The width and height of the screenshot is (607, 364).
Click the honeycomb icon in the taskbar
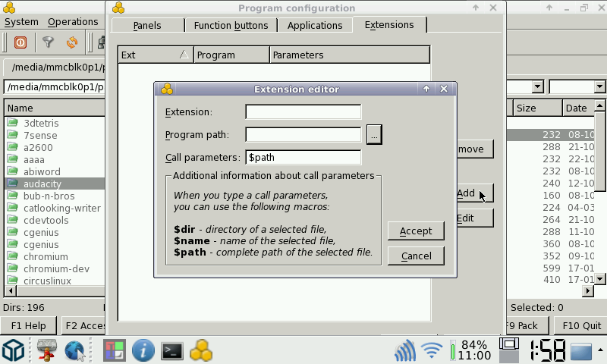point(201,350)
